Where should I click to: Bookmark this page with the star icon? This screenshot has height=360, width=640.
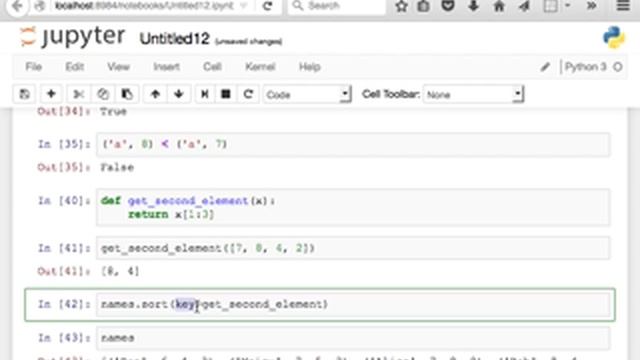tap(401, 6)
